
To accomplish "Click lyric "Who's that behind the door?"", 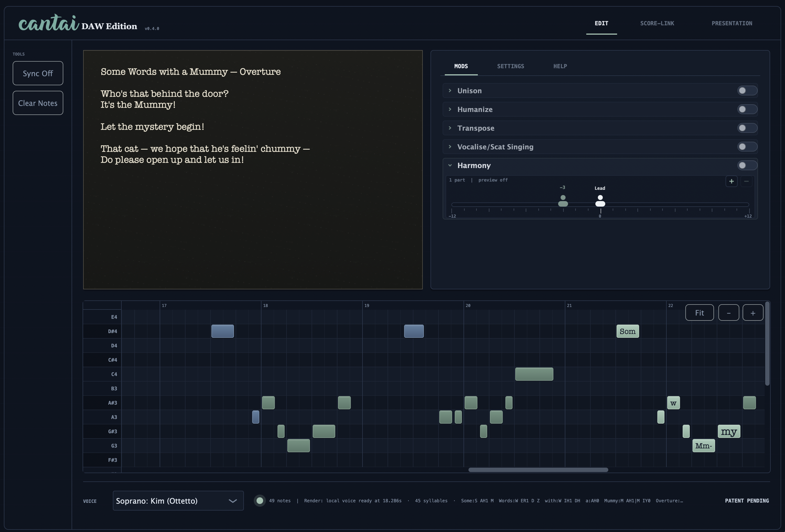I will (x=165, y=94).
